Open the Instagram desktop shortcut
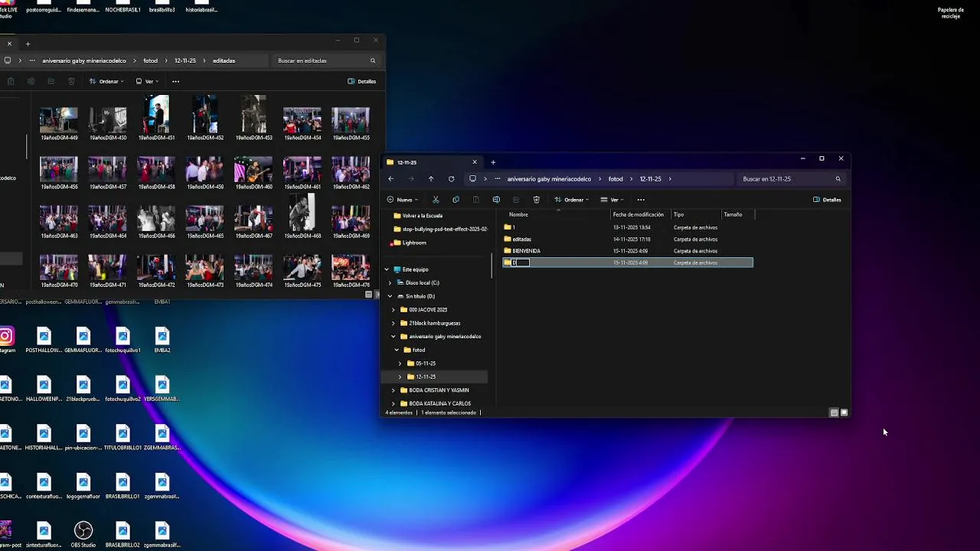This screenshot has width=980, height=551. (6, 340)
